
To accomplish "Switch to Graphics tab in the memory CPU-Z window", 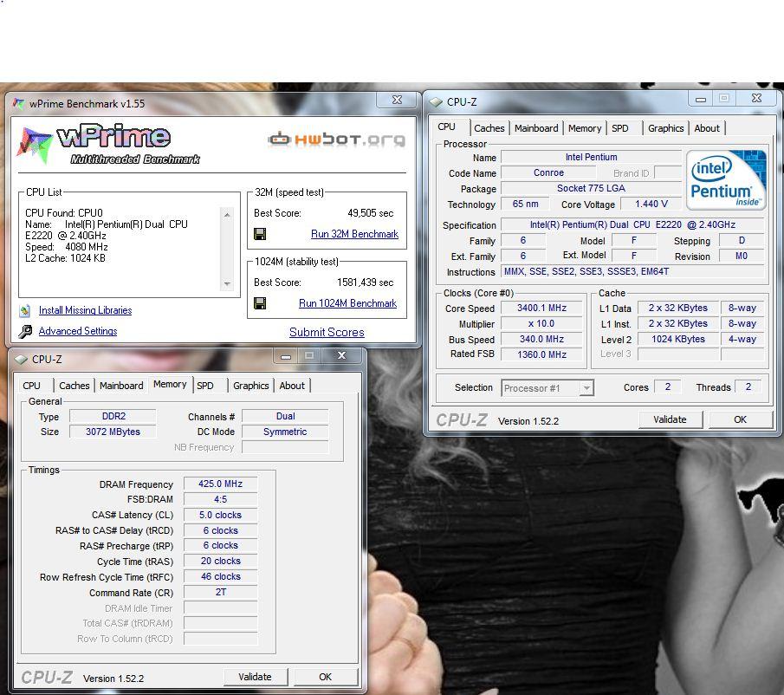I will coord(250,386).
